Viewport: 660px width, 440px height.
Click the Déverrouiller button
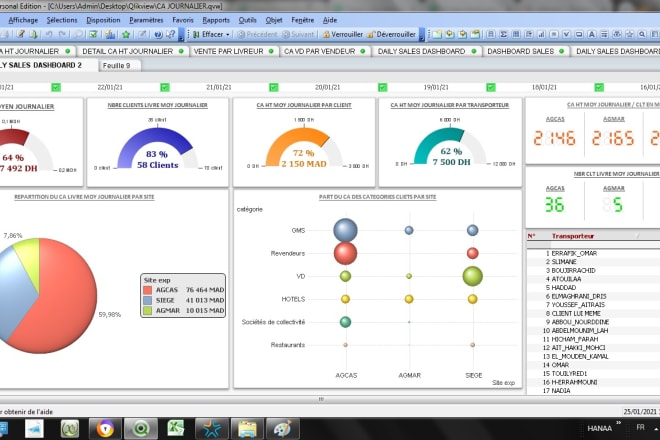[391, 35]
